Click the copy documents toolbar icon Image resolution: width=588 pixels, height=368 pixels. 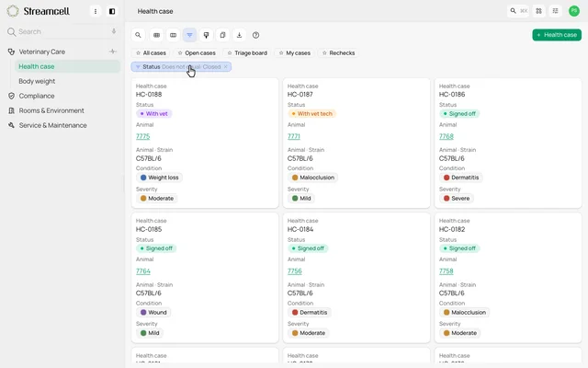pyautogui.click(x=222, y=35)
